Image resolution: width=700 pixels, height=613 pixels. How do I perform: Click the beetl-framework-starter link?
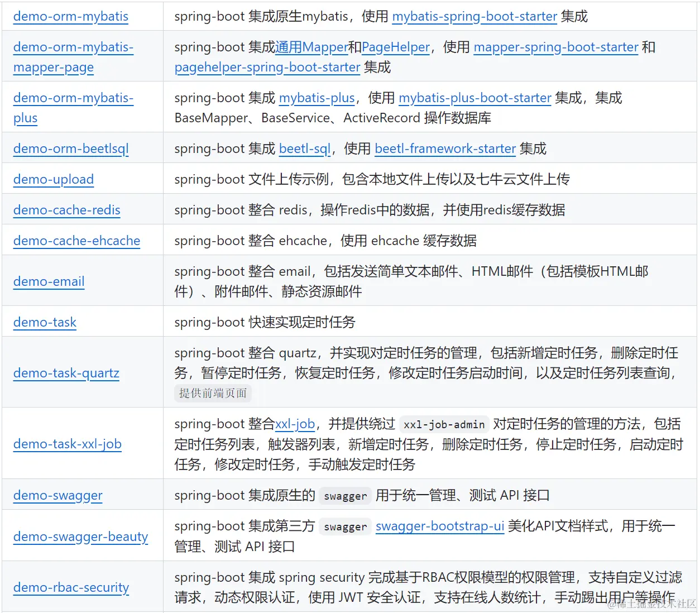pyautogui.click(x=445, y=149)
